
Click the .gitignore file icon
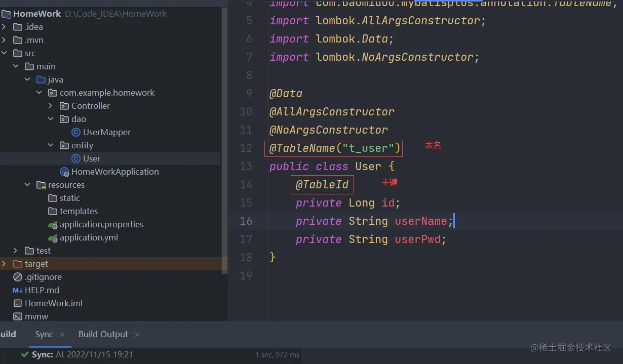[x=18, y=277]
